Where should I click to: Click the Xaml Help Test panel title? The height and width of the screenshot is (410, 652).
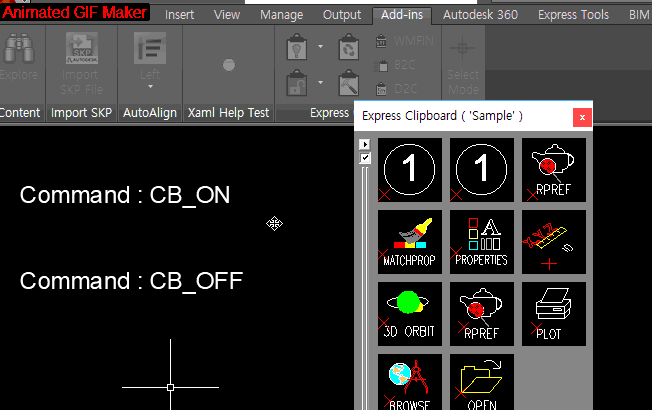pos(228,113)
